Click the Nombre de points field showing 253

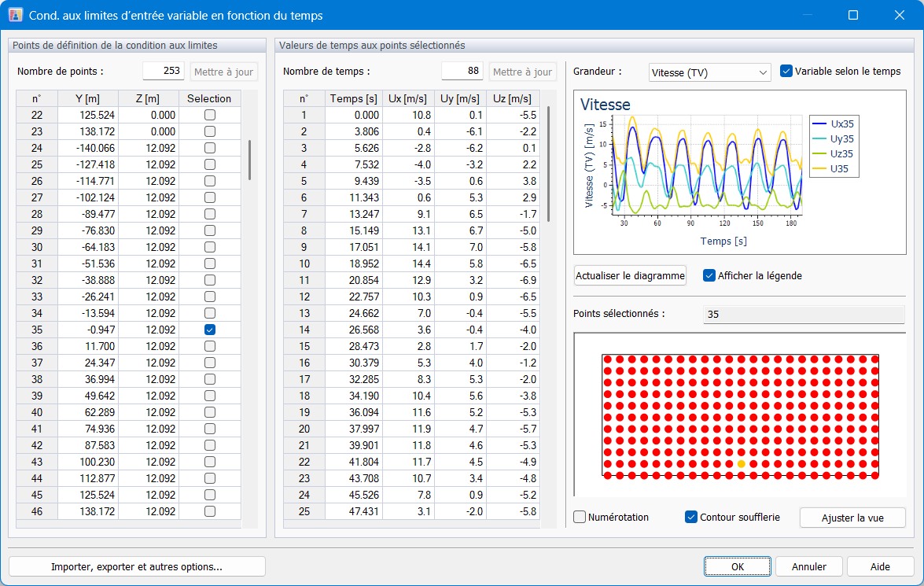point(164,71)
